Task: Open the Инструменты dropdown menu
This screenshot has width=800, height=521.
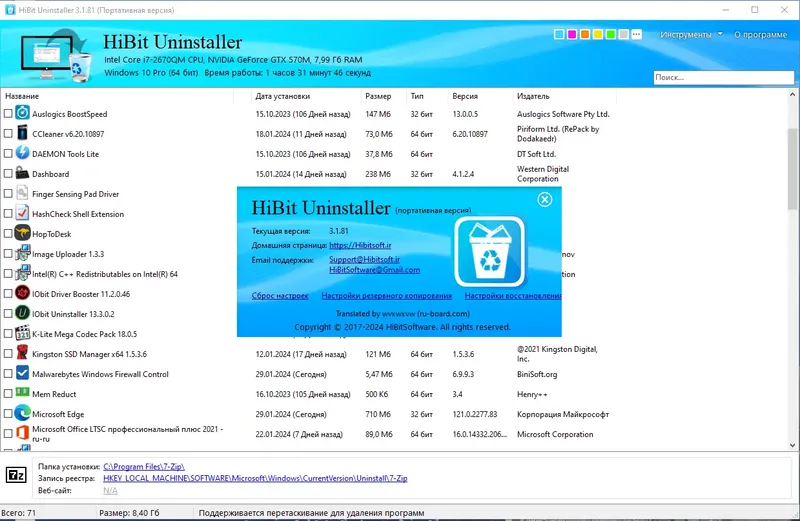Action: coord(691,34)
